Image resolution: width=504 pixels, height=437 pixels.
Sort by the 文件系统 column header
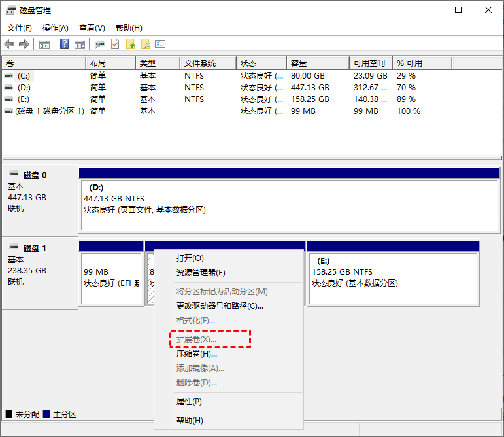click(200, 63)
